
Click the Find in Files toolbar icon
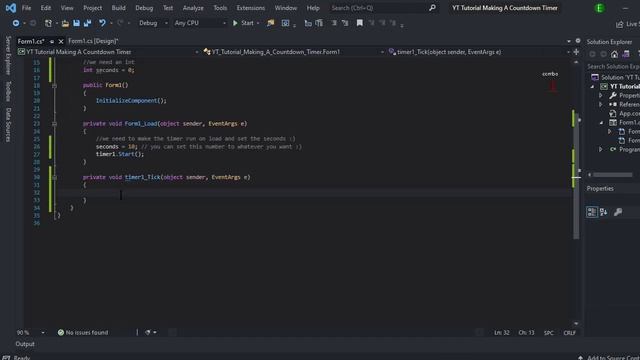coord(270,23)
